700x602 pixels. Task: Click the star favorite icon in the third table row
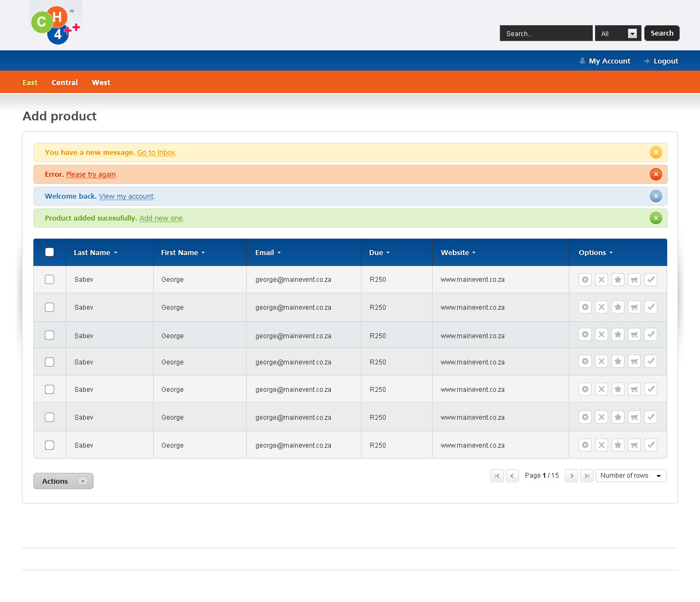point(618,334)
